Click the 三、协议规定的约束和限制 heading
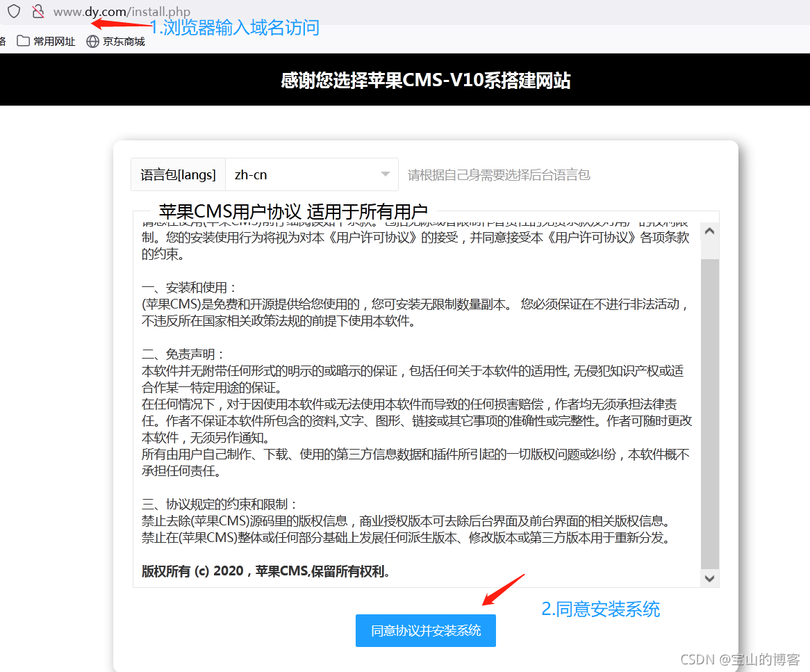The image size is (810, 672). pyautogui.click(x=220, y=505)
